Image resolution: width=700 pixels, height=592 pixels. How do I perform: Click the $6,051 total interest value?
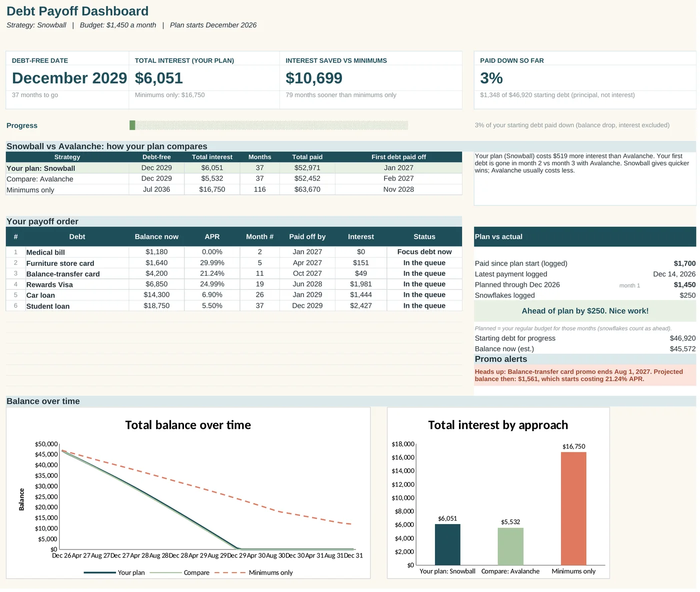click(x=159, y=78)
